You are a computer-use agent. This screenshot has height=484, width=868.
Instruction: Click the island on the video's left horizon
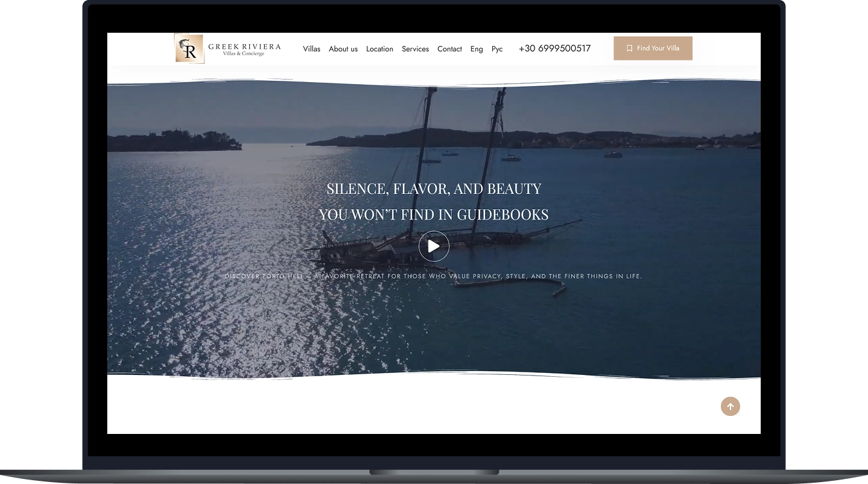coord(175,141)
